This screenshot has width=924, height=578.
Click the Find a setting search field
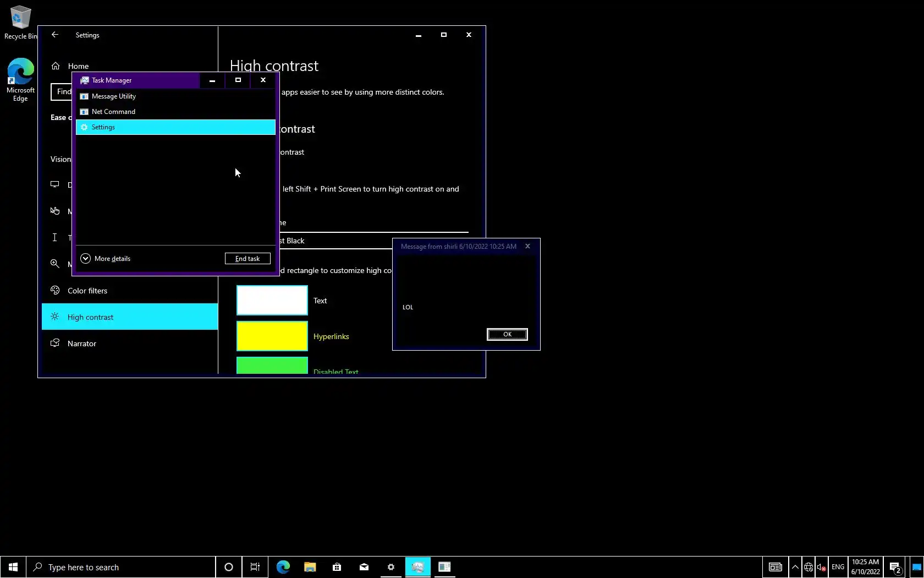pyautogui.click(x=62, y=92)
